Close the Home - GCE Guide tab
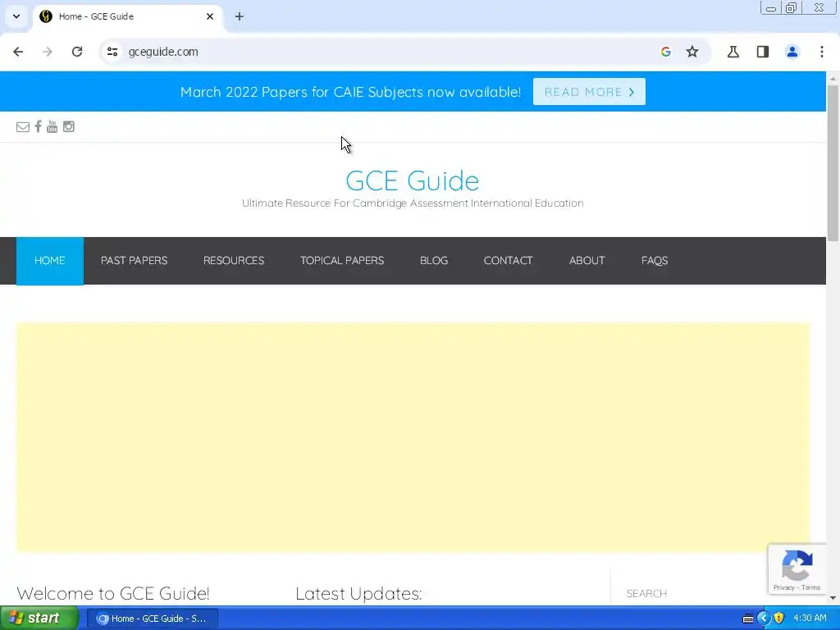This screenshot has height=630, width=840. pos(210,16)
